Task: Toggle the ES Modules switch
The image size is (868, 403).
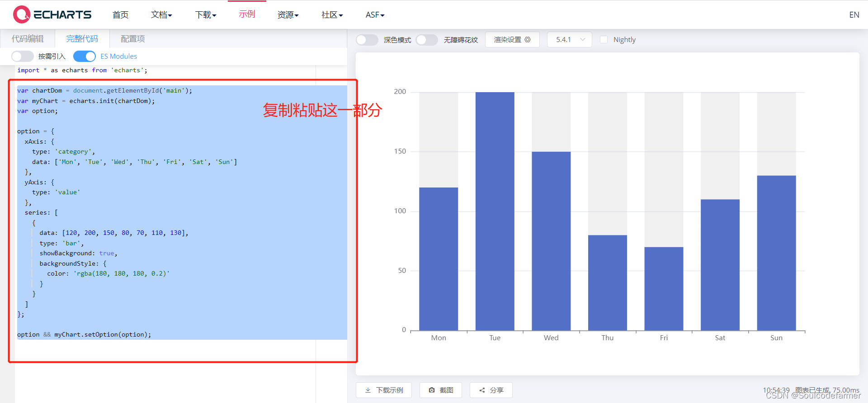Action: pyautogui.click(x=85, y=56)
